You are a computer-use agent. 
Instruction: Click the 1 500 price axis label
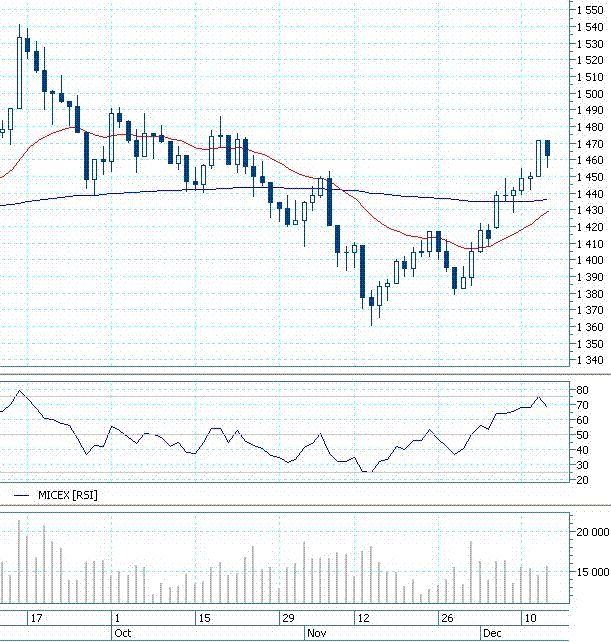point(590,94)
